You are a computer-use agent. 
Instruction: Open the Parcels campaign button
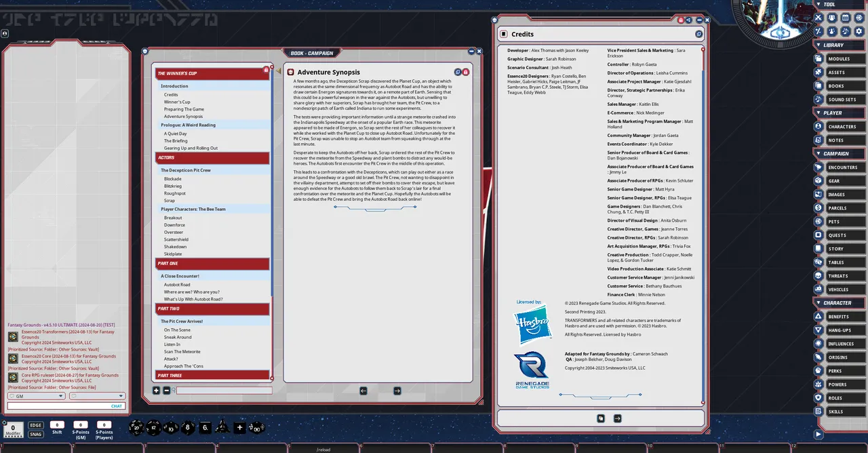pos(839,208)
